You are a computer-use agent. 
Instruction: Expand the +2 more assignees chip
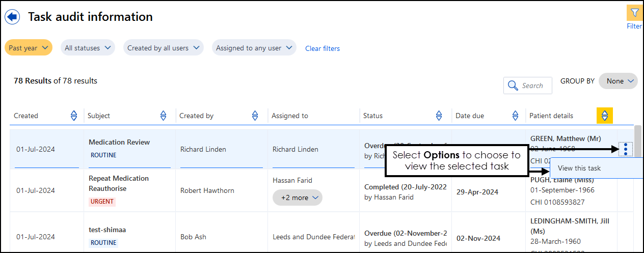(x=297, y=198)
